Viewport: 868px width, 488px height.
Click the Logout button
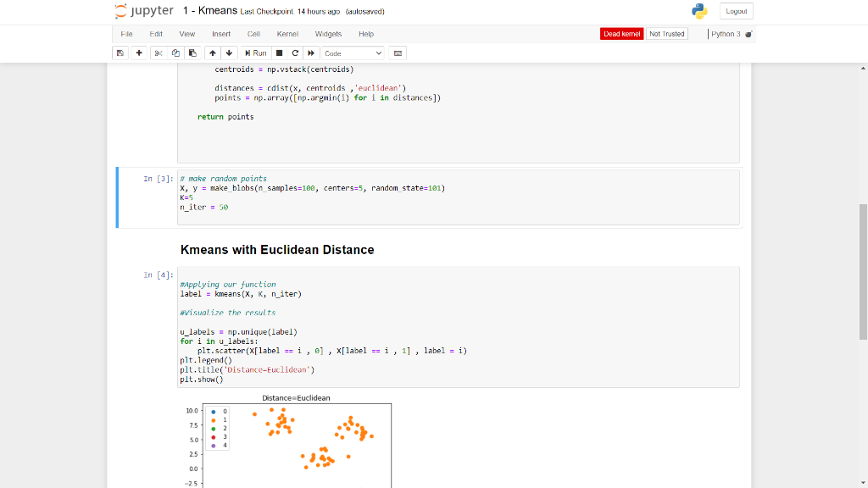tap(737, 11)
